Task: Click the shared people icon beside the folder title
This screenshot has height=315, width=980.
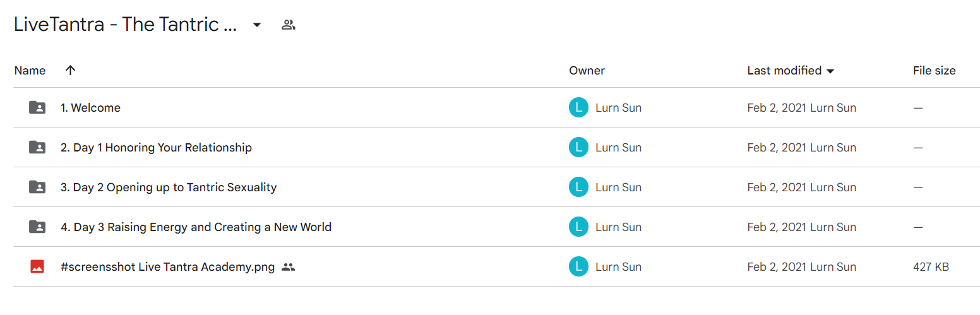Action: (x=289, y=25)
